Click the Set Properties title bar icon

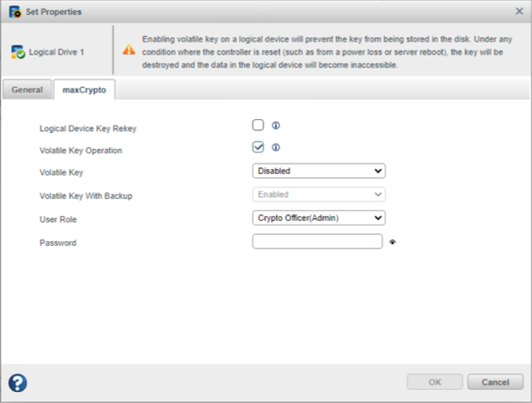tap(15, 12)
